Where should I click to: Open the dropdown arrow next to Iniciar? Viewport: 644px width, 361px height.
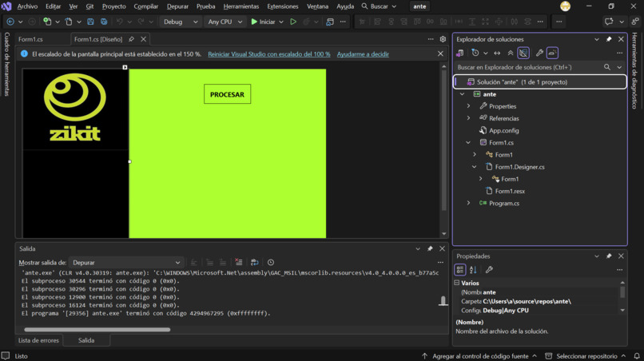click(281, 22)
